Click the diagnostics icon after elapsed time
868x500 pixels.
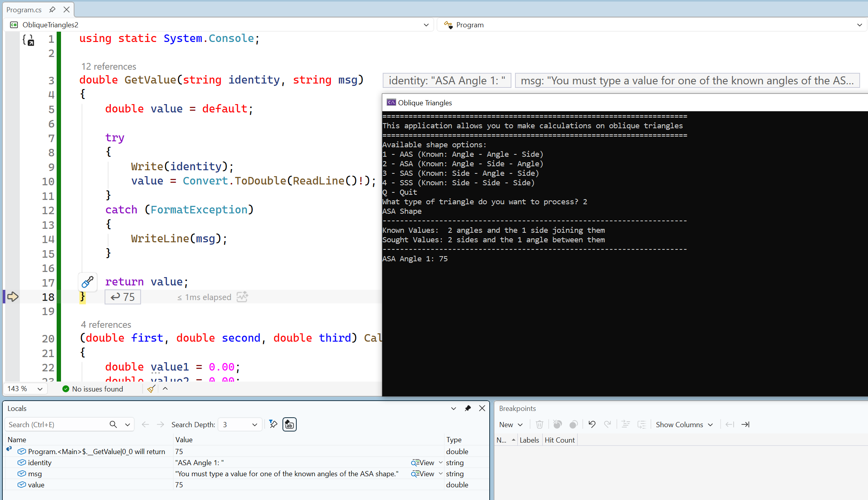click(242, 297)
